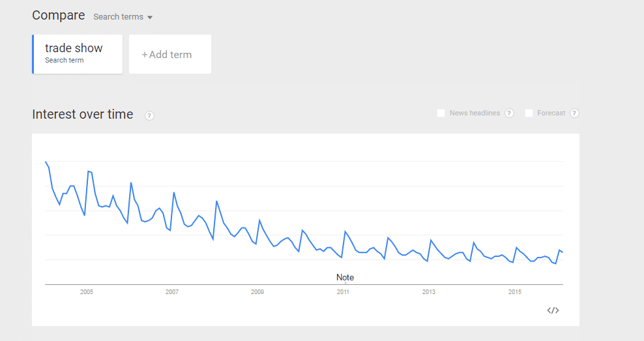Click the Note marker on the chart
The width and height of the screenshot is (644, 341).
click(345, 277)
